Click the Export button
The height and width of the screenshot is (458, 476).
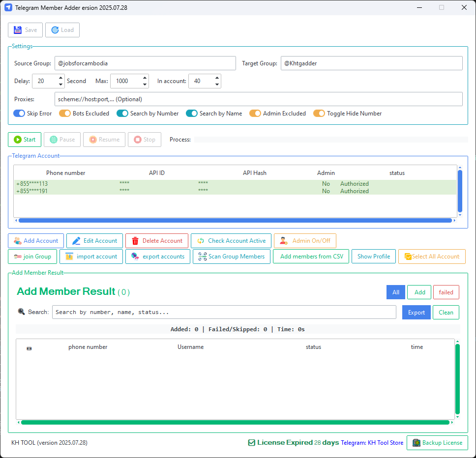tap(416, 313)
